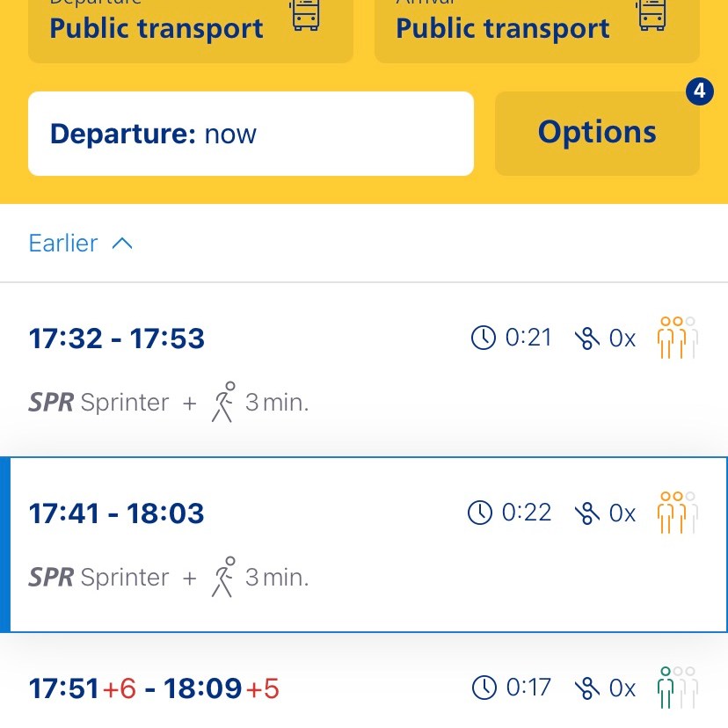728x728 pixels.
Task: Expand Earlier trips chevron
Action: point(122,244)
